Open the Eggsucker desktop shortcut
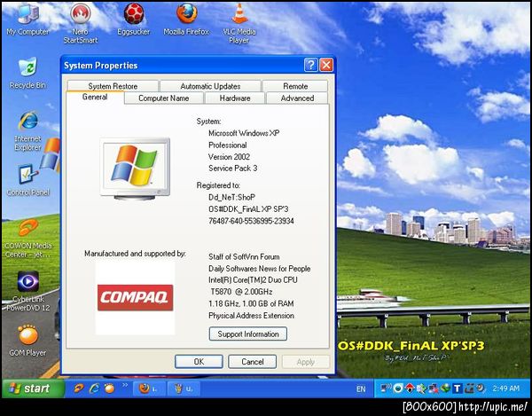Viewport: 532px width, 416px height. coord(133,20)
